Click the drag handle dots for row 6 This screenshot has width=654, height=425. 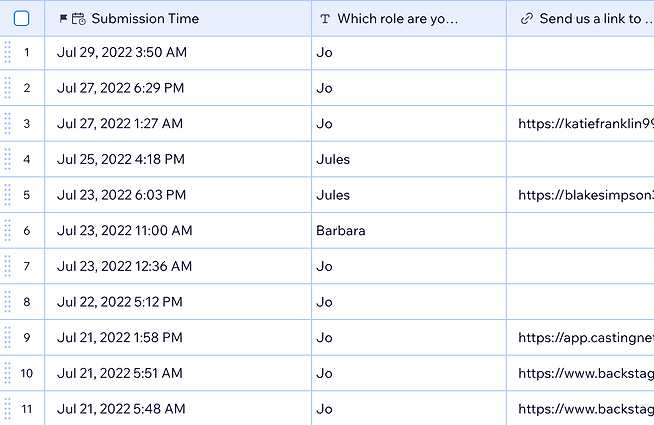[8, 231]
